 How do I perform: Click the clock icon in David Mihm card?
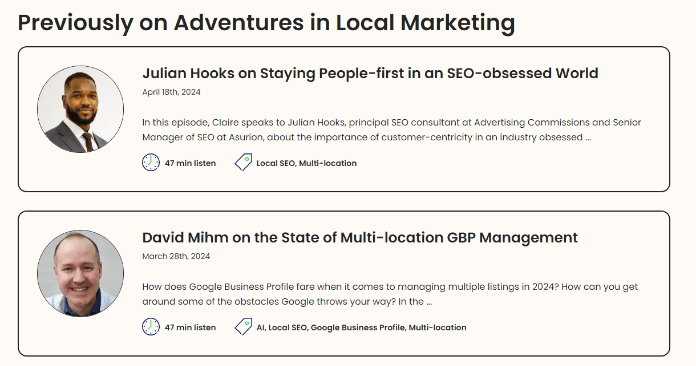(x=151, y=327)
